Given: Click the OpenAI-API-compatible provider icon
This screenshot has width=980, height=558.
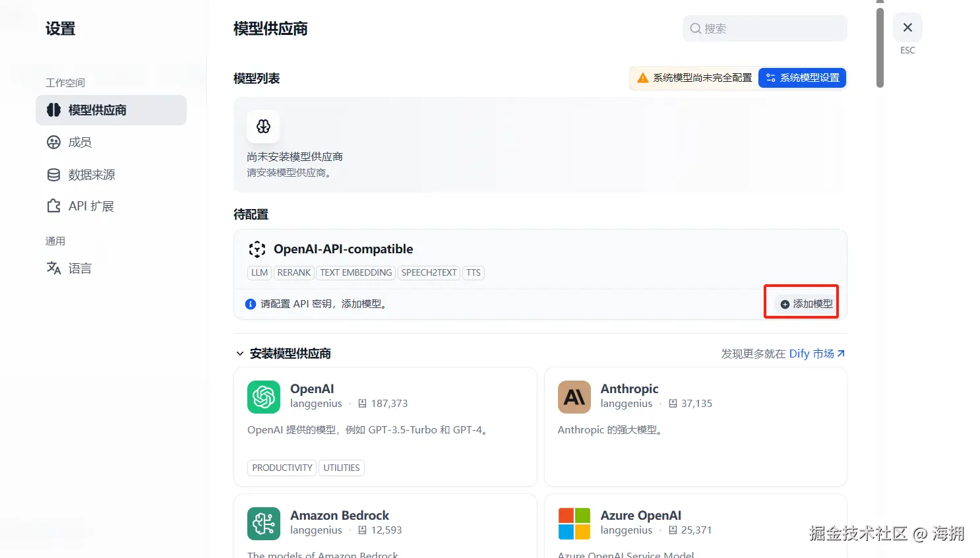Looking at the screenshot, I should point(257,249).
